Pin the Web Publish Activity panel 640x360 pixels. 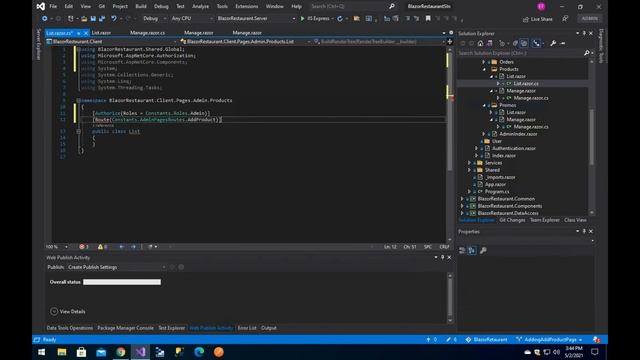pyautogui.click(x=442, y=258)
